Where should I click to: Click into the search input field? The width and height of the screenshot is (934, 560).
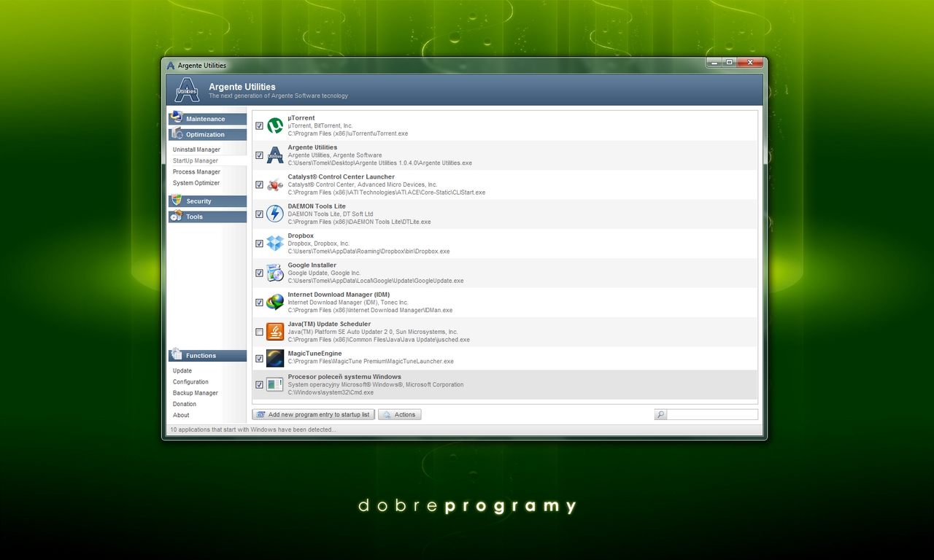pyautogui.click(x=711, y=414)
